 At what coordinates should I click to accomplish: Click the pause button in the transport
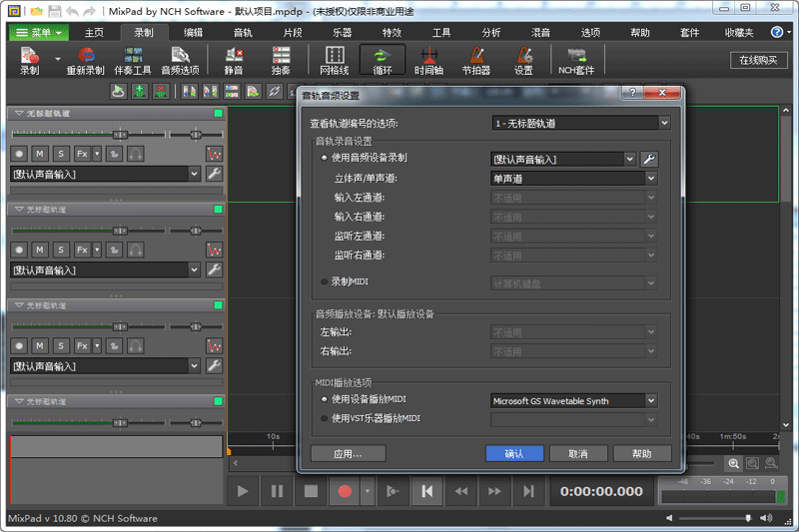[x=277, y=491]
